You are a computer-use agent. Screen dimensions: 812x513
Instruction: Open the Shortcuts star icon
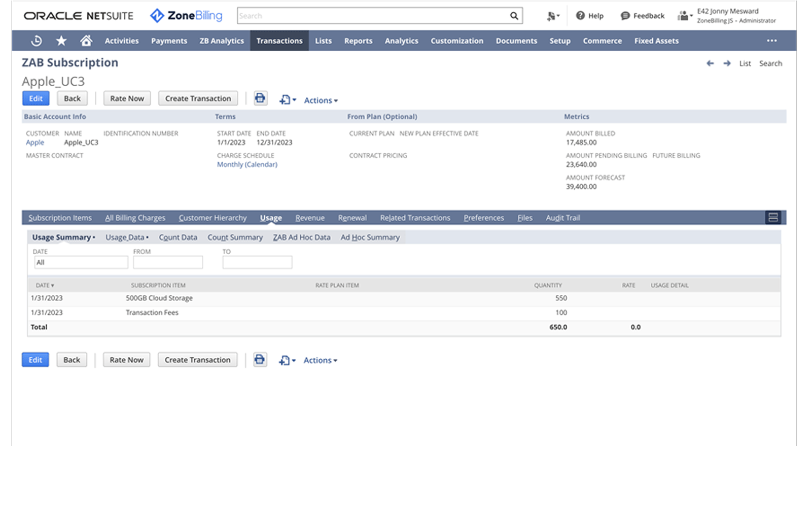point(61,41)
